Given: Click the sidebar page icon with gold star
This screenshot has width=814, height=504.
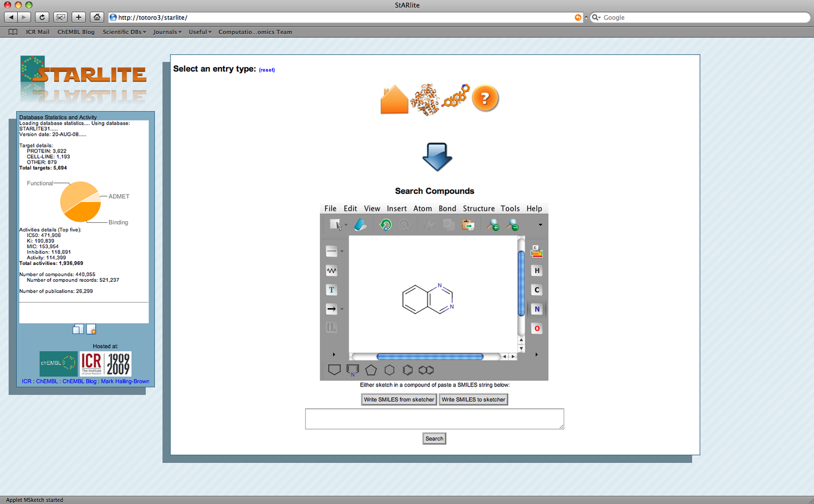Looking at the screenshot, I should pos(91,329).
